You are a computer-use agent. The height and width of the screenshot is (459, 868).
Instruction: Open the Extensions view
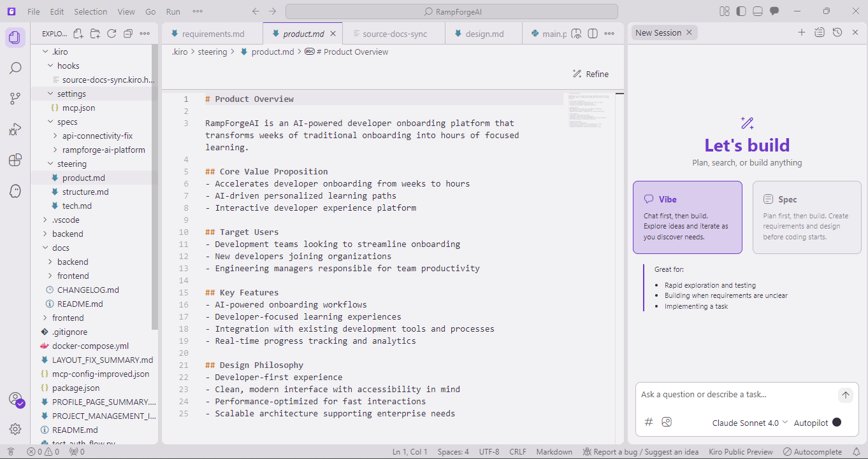pos(15,160)
